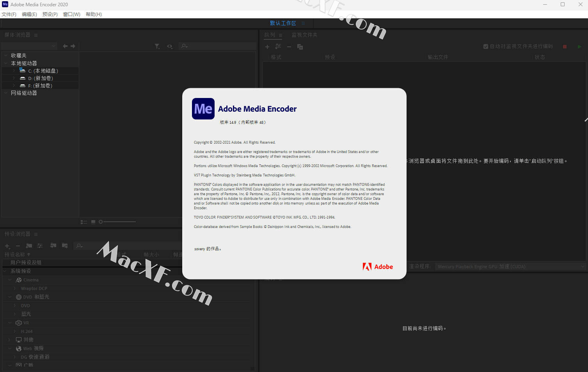This screenshot has height=372, width=588.
Task: Select the DG 快速通道 preset group
Action: coord(35,357)
